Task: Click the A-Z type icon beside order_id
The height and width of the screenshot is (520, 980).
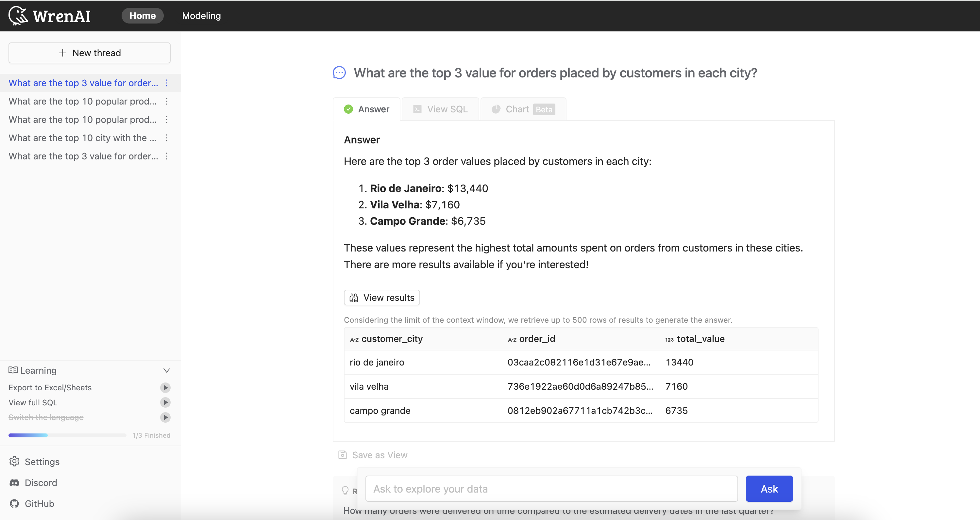Action: [x=512, y=339]
